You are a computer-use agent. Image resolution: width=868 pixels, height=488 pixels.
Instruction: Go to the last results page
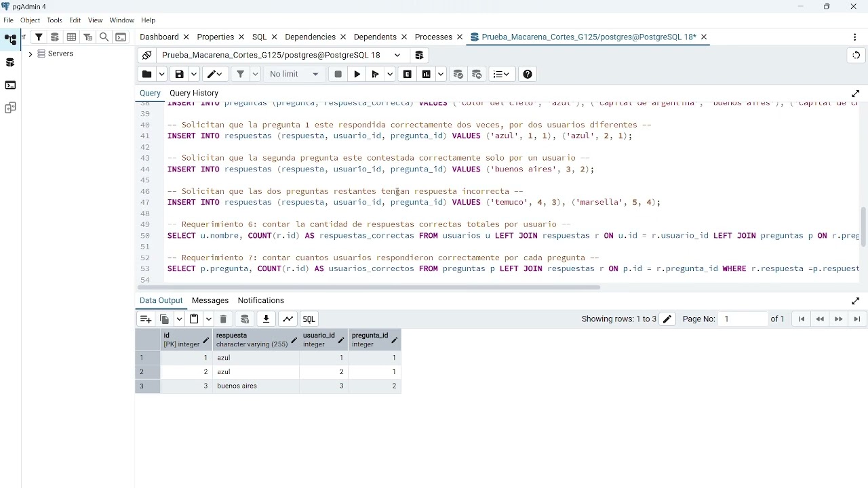pos(858,319)
